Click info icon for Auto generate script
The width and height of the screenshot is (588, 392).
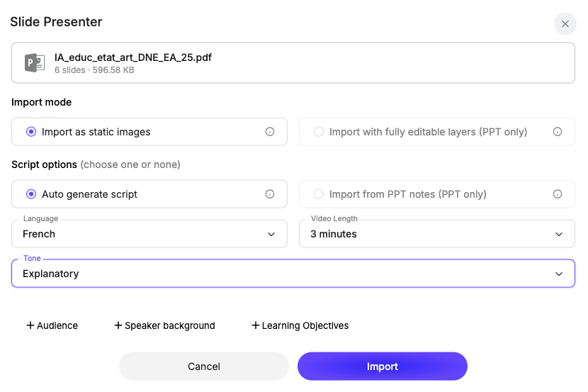[269, 194]
